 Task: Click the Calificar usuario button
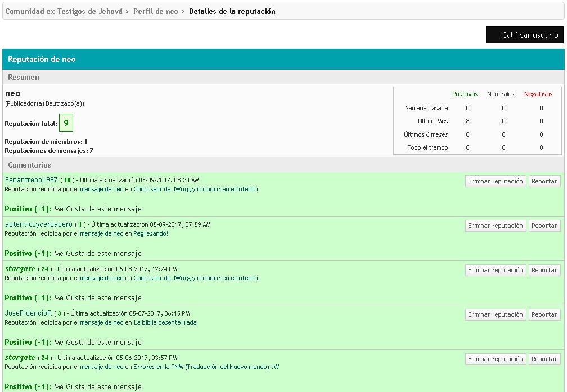tap(525, 35)
